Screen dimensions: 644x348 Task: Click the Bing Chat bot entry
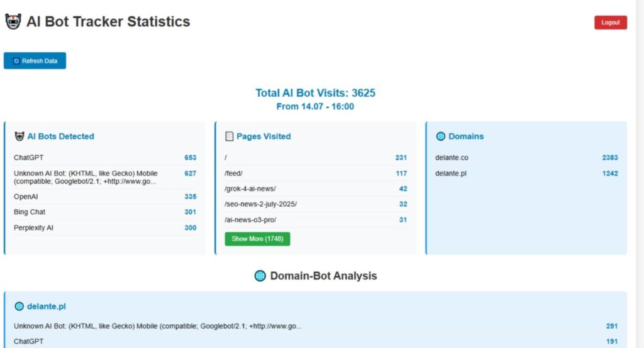[30, 212]
